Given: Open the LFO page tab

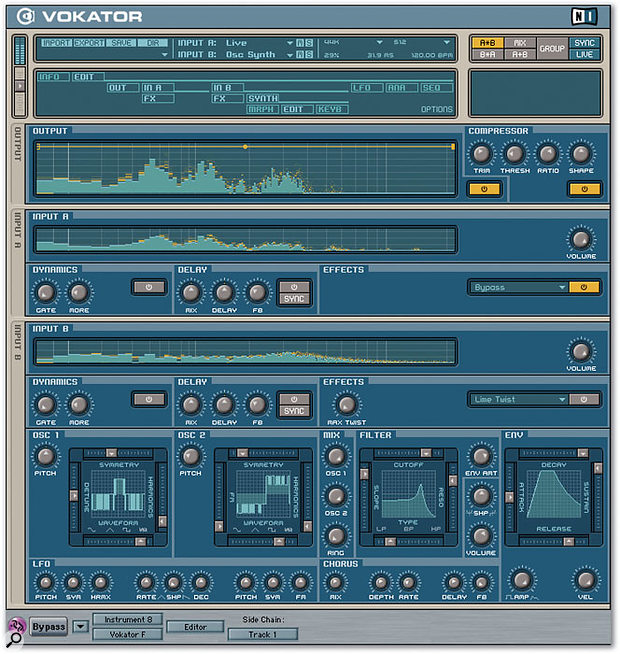Looking at the screenshot, I should point(367,88).
